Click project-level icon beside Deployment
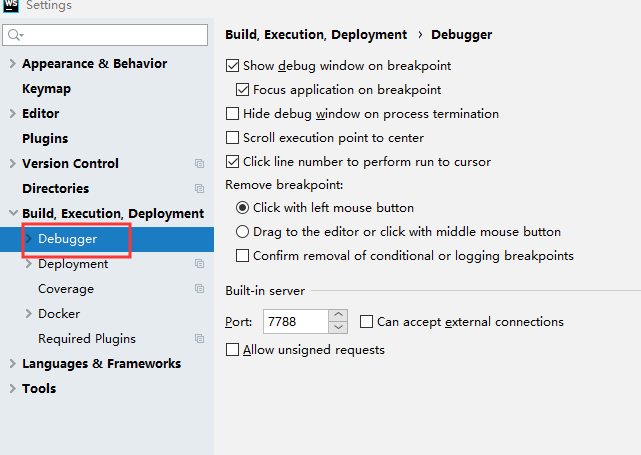The image size is (641, 455). pos(200,264)
